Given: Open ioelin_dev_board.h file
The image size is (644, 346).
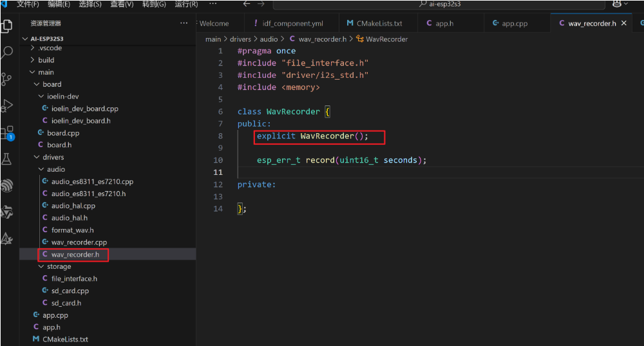Looking at the screenshot, I should (x=108, y=120).
